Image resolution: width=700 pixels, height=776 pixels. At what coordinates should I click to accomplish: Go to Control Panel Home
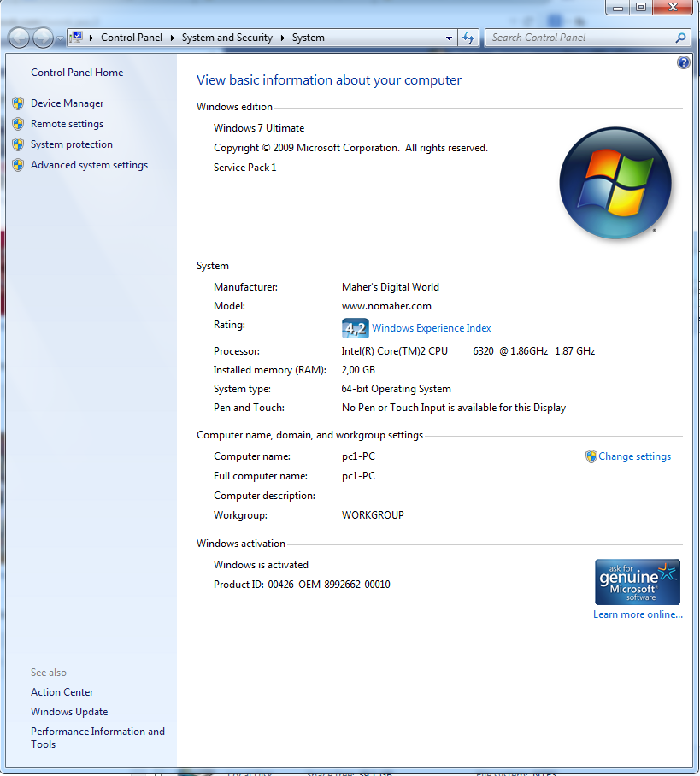[x=77, y=73]
